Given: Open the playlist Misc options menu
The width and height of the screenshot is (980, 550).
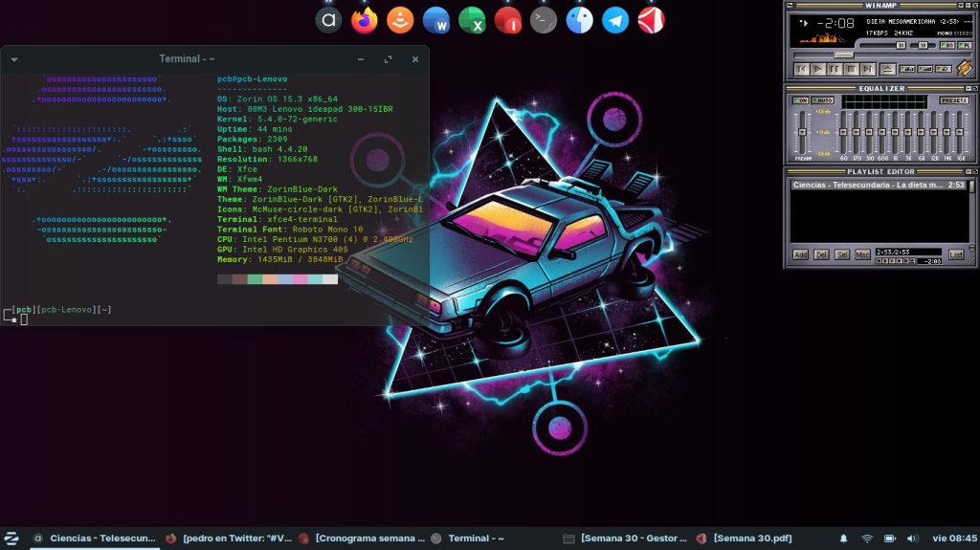Looking at the screenshot, I should (x=863, y=254).
